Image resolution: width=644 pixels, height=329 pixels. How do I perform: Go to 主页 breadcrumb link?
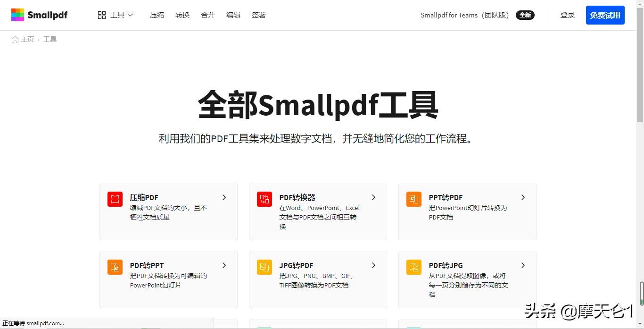pos(27,39)
